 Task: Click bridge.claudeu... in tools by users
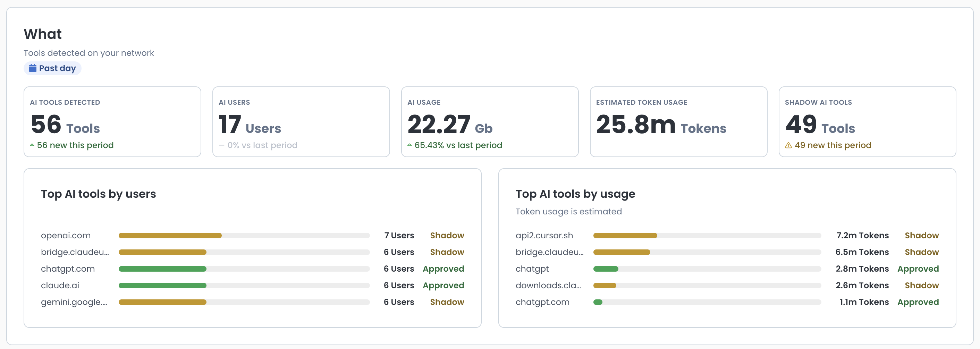75,252
